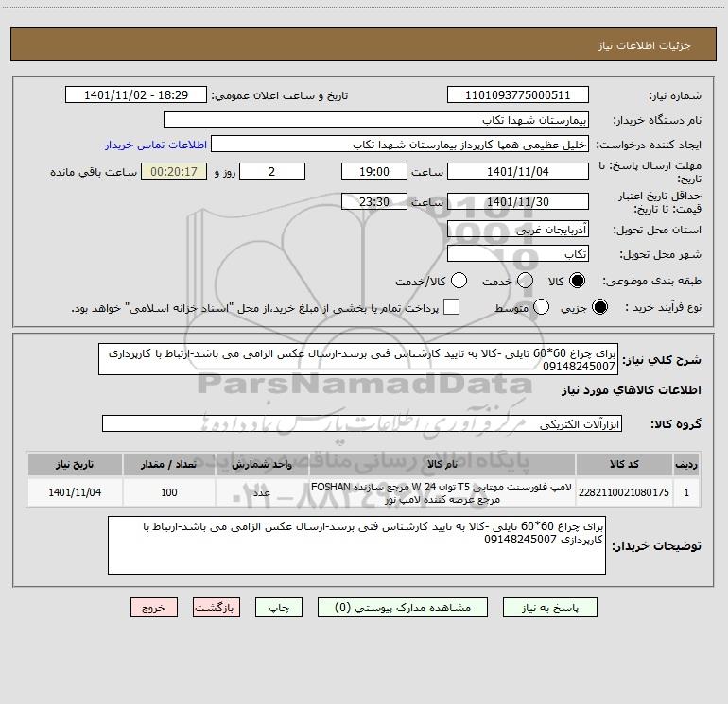Click the کد کالا column header
The height and width of the screenshot is (704, 728).
click(624, 464)
